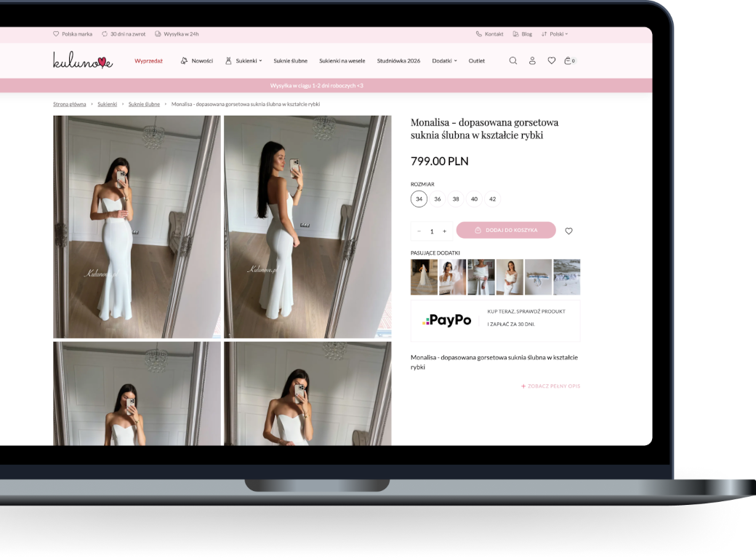
Task: Open the Wyprzedaż menu item
Action: tap(148, 61)
